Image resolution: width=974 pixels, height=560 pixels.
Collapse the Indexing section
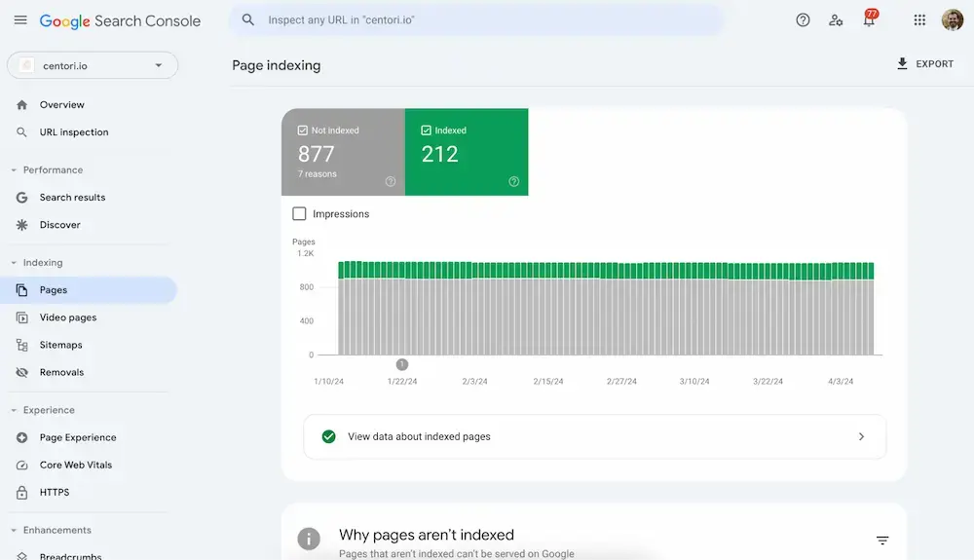[14, 263]
